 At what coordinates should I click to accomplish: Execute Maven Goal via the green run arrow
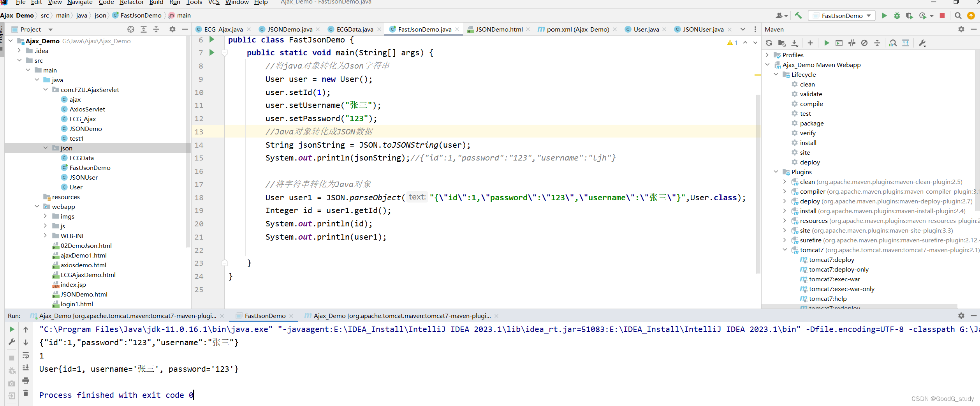point(827,43)
